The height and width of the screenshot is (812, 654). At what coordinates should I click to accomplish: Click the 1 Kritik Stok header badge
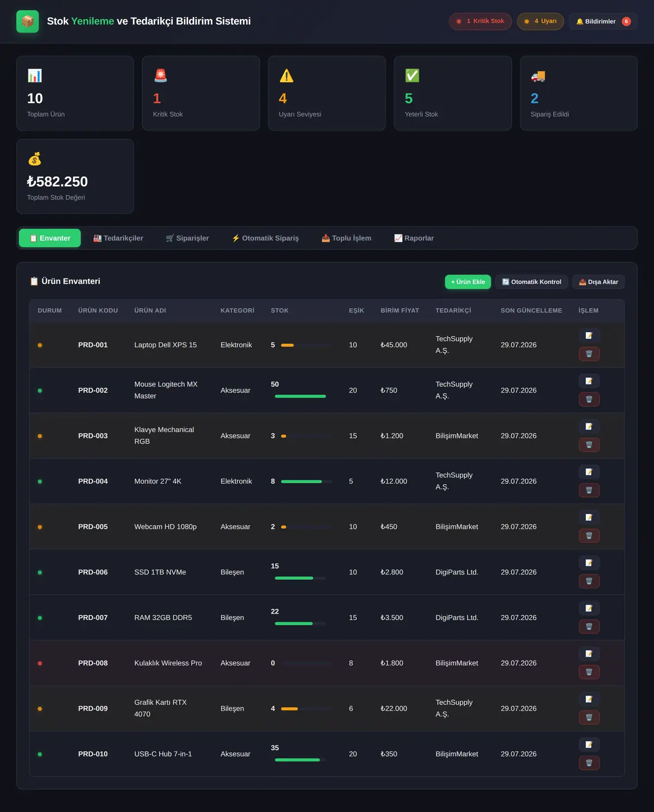click(x=480, y=21)
